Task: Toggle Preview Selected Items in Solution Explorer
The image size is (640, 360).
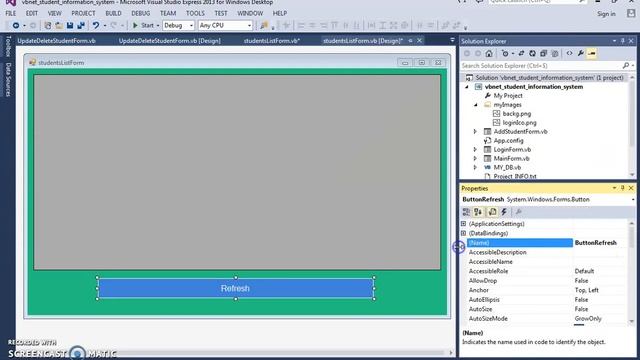Action: click(592, 53)
